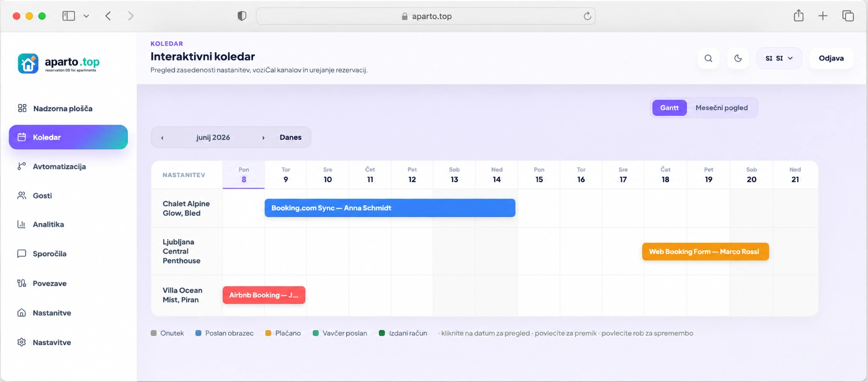Click the Vavčer poslan green legend swatch

[316, 333]
